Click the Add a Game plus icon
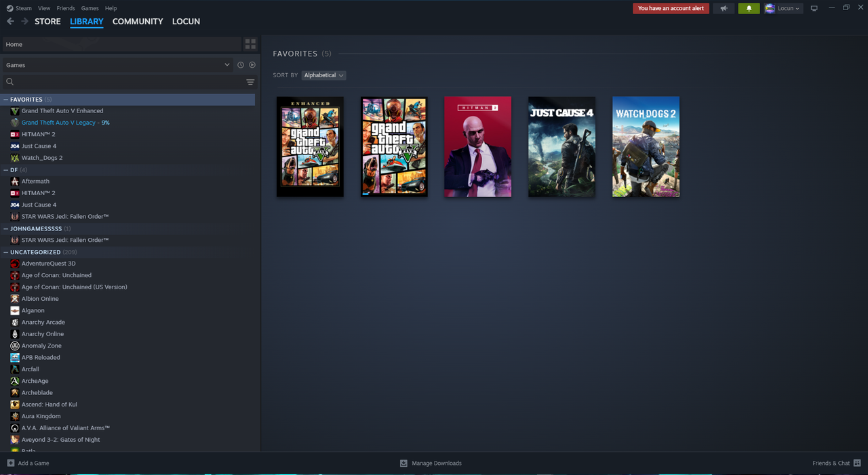Screen dimensions: 868x475 click(x=10, y=463)
